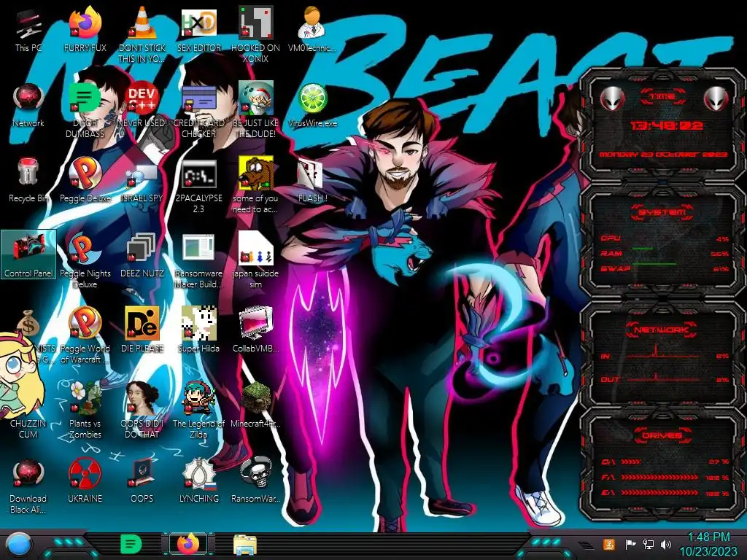Click the DRIVES widget header

click(661, 435)
